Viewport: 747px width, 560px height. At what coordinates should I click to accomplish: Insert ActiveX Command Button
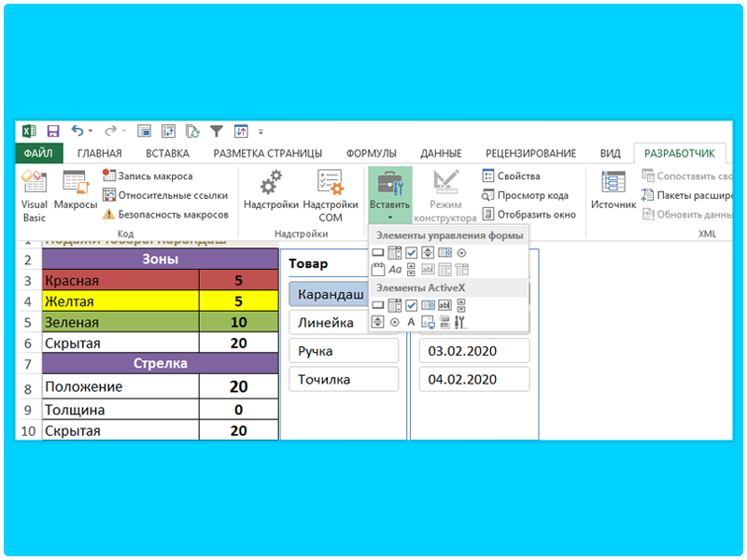[x=378, y=305]
